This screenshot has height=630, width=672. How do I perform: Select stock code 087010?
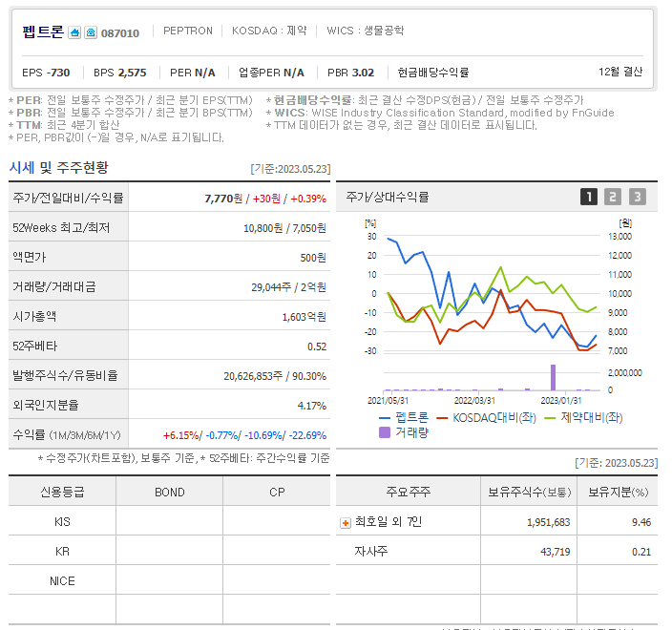pyautogui.click(x=120, y=33)
